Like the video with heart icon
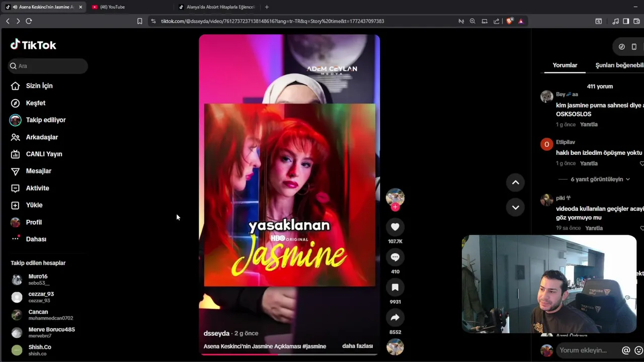Viewport: 644px width, 362px height. tap(395, 227)
